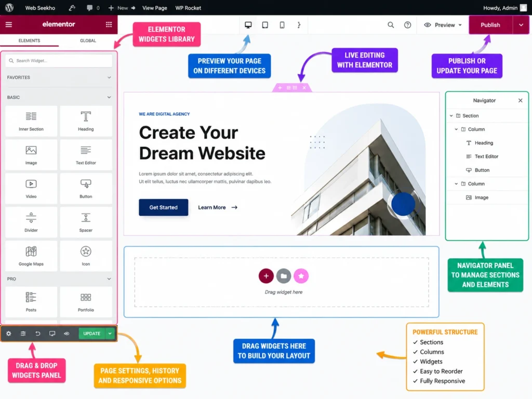This screenshot has height=399, width=532.
Task: Click the green Update button
Action: click(92, 334)
